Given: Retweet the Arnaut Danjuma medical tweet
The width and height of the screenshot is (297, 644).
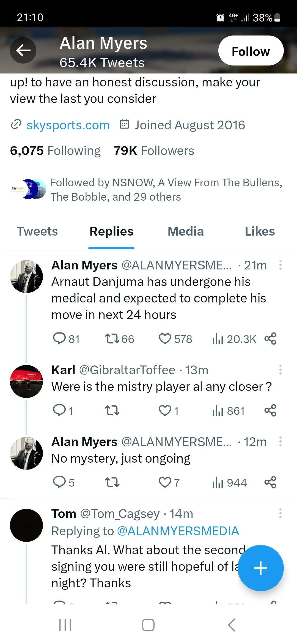Looking at the screenshot, I should click(112, 339).
